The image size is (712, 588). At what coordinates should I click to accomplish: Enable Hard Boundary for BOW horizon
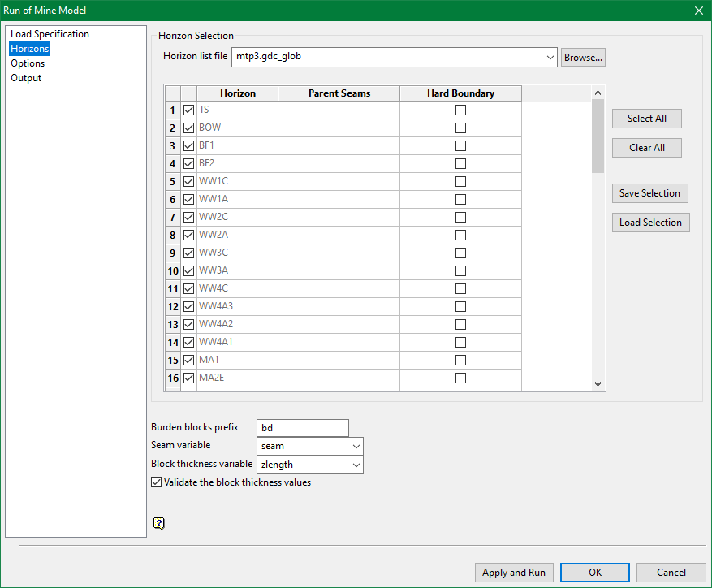460,128
